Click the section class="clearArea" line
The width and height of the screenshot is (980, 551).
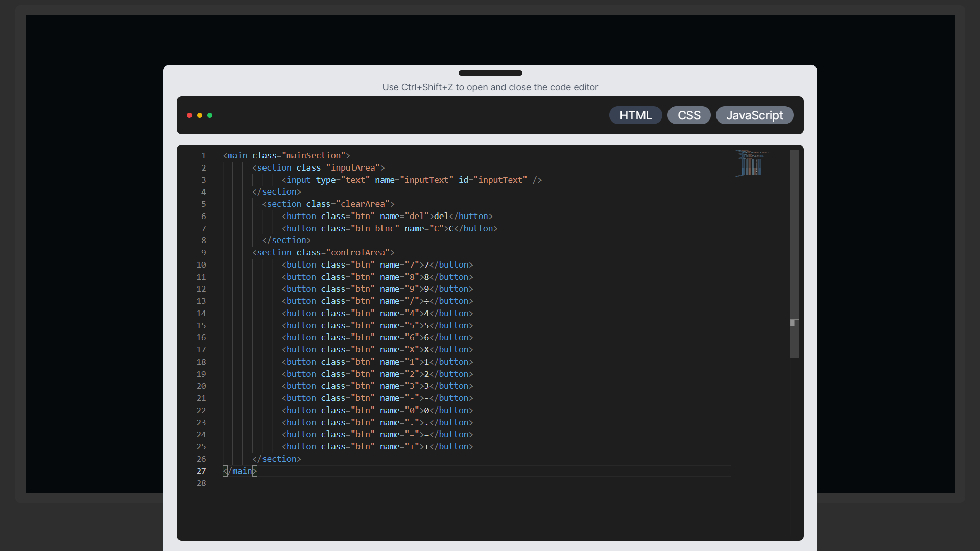point(328,204)
